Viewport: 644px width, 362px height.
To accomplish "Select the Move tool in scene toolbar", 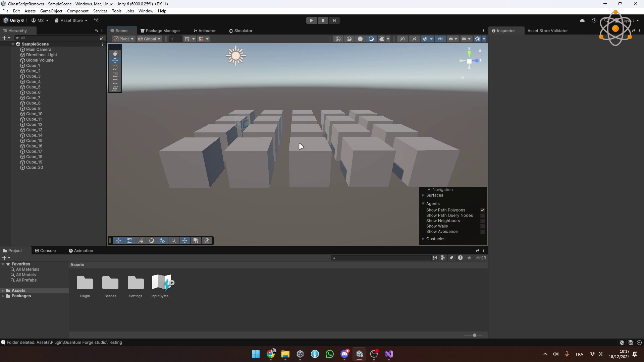I will pos(115,60).
